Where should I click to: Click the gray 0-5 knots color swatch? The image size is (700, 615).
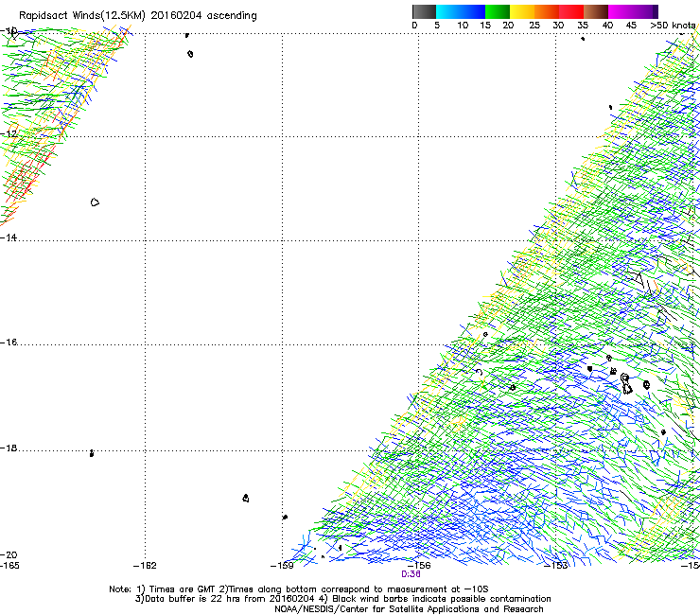click(424, 11)
